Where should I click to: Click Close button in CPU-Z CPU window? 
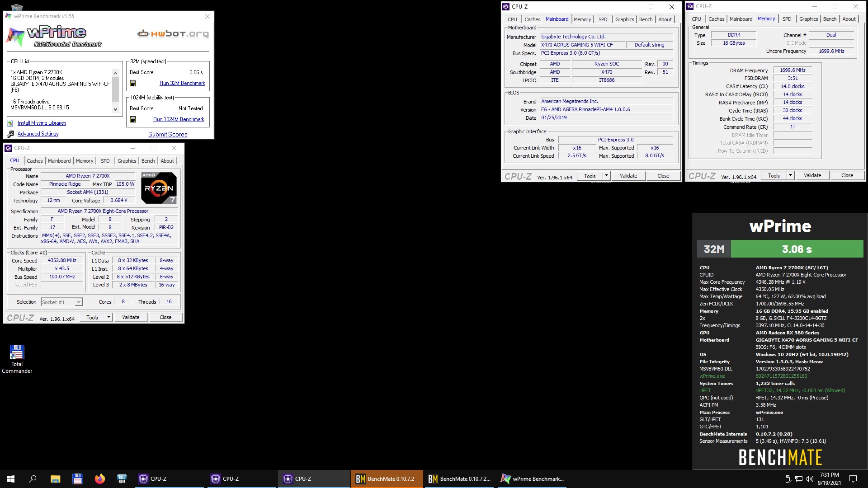[165, 317]
